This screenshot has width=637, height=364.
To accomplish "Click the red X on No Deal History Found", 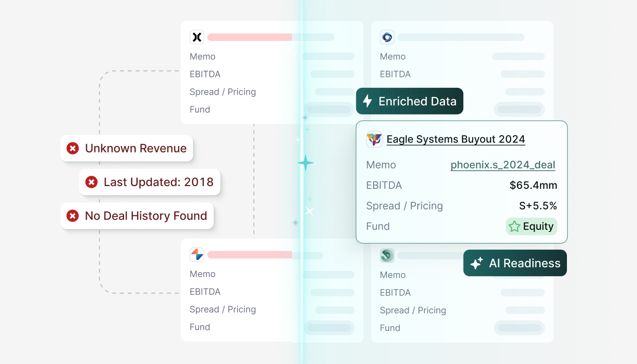I will (72, 216).
